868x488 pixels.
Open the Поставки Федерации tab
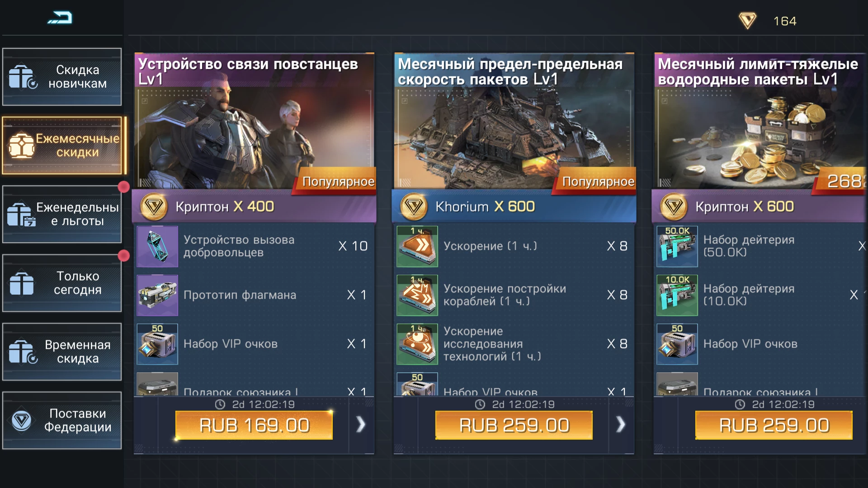coord(62,420)
